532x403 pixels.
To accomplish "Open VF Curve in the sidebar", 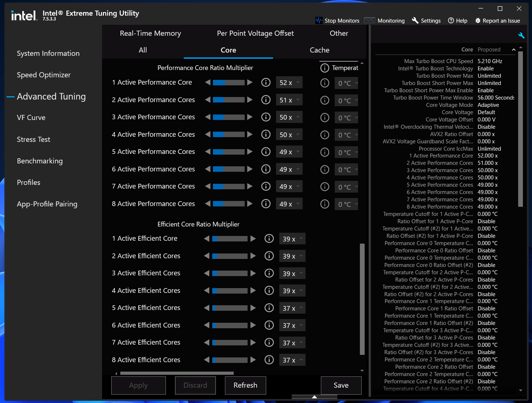I will pyautogui.click(x=31, y=117).
